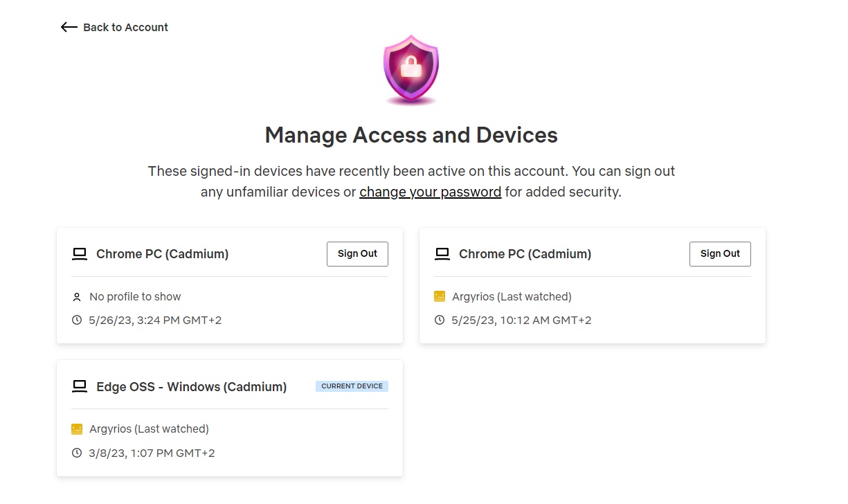Viewport: 848px width, 504px height.
Task: Sign out the second Chrome PC device
Action: (720, 253)
